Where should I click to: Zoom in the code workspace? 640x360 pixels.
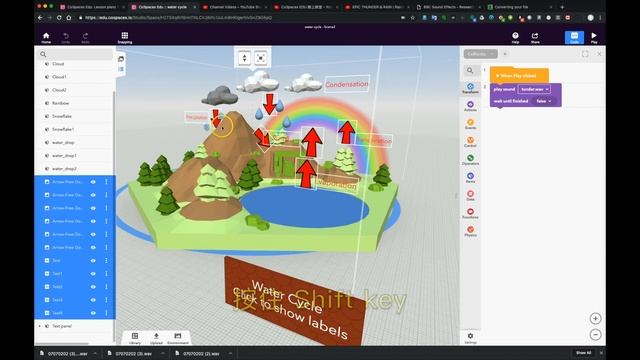click(x=595, y=318)
